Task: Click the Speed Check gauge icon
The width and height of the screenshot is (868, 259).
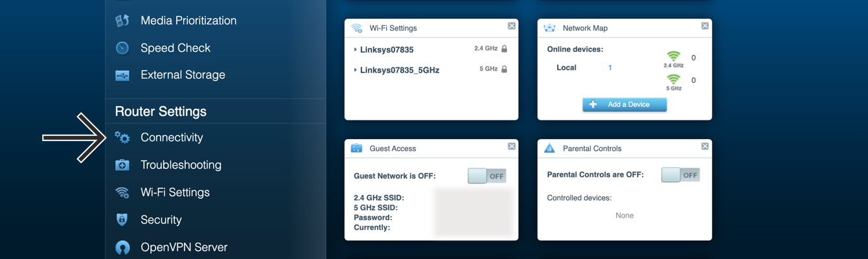Action: [x=122, y=48]
